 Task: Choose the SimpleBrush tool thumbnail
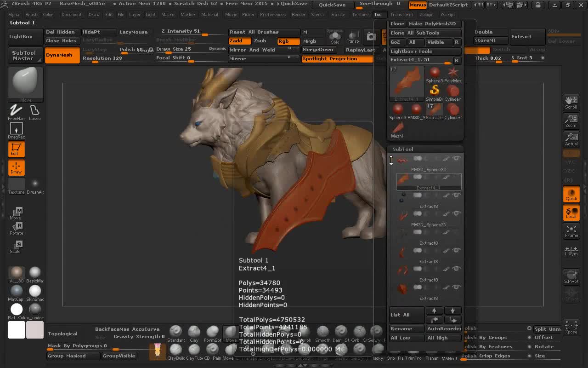click(434, 92)
